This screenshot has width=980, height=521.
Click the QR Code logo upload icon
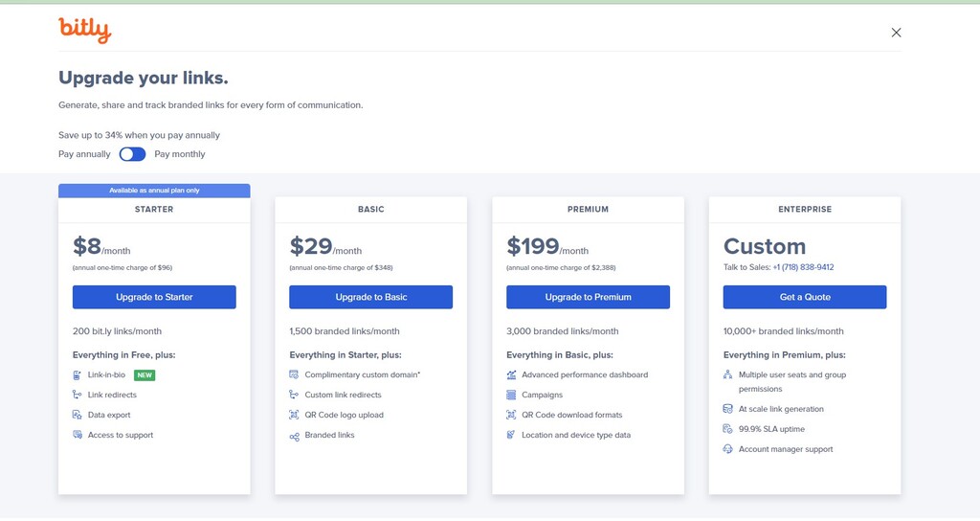point(294,415)
